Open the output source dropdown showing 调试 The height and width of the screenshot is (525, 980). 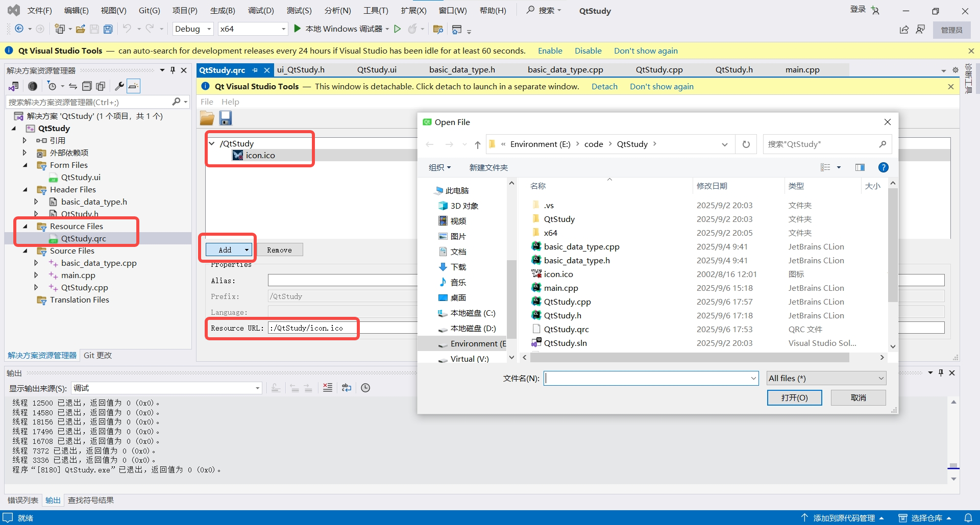pyautogui.click(x=166, y=388)
